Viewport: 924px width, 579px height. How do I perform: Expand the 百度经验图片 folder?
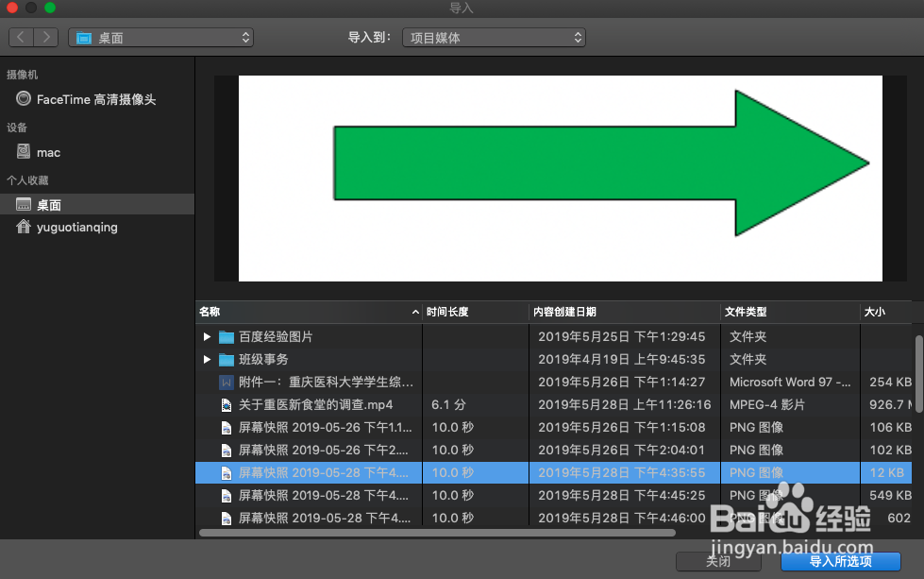[x=208, y=336]
